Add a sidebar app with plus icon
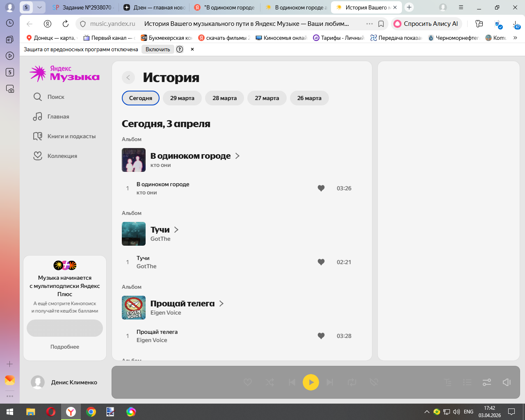The width and height of the screenshot is (525, 420). [x=10, y=364]
